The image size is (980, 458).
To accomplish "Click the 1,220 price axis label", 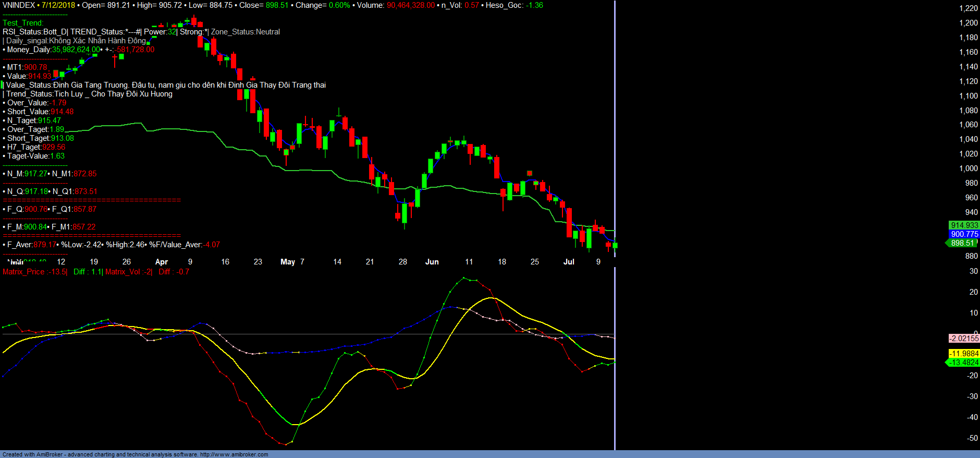I will [969, 8].
